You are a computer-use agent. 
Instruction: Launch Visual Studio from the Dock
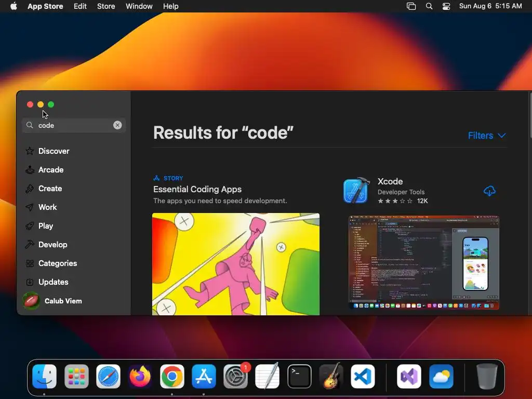coord(409,376)
